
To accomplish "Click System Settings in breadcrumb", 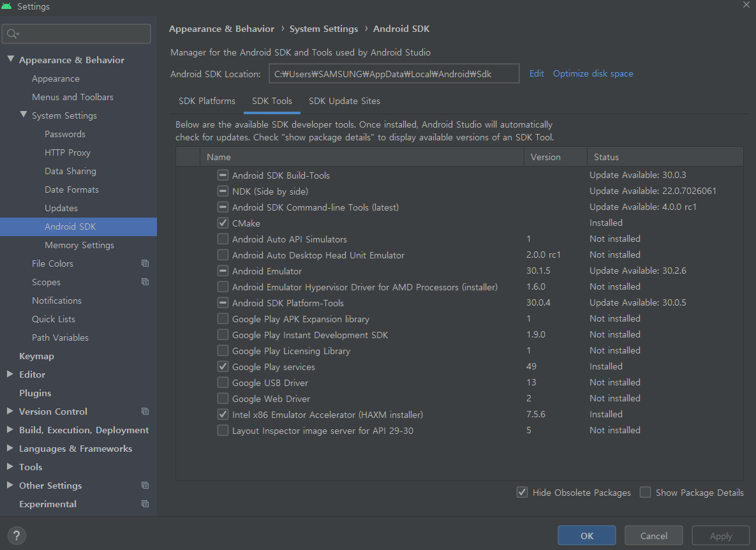I will click(x=323, y=29).
